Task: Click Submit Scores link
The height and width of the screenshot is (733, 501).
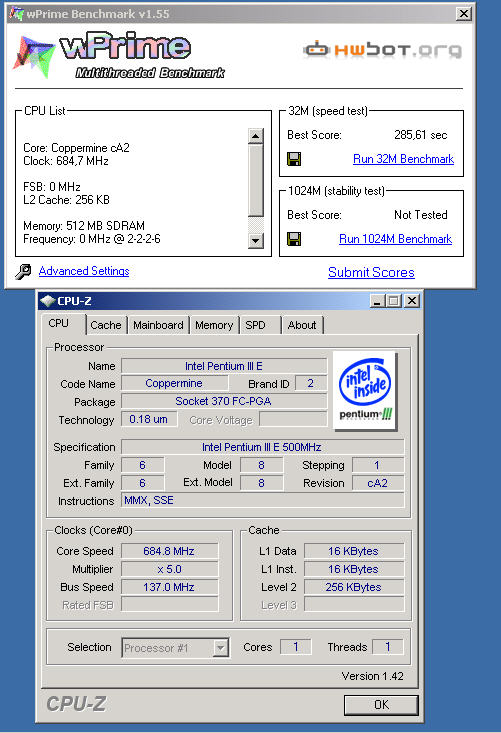Action: [x=371, y=273]
